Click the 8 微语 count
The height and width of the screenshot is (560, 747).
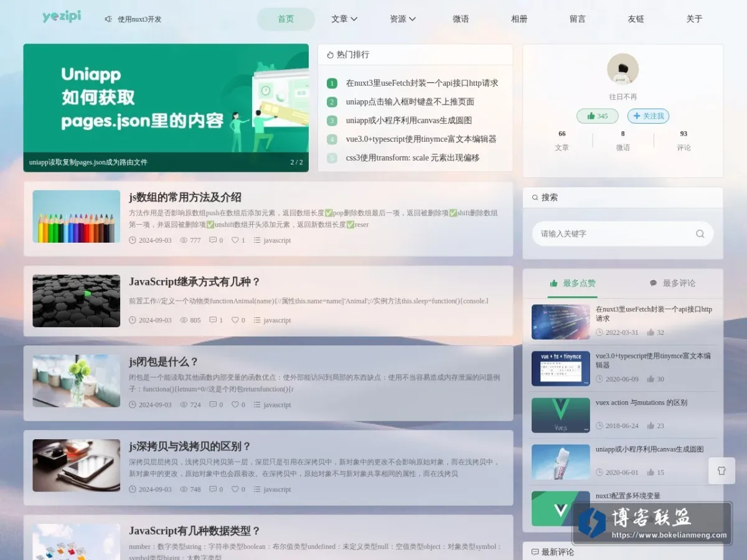(x=622, y=141)
